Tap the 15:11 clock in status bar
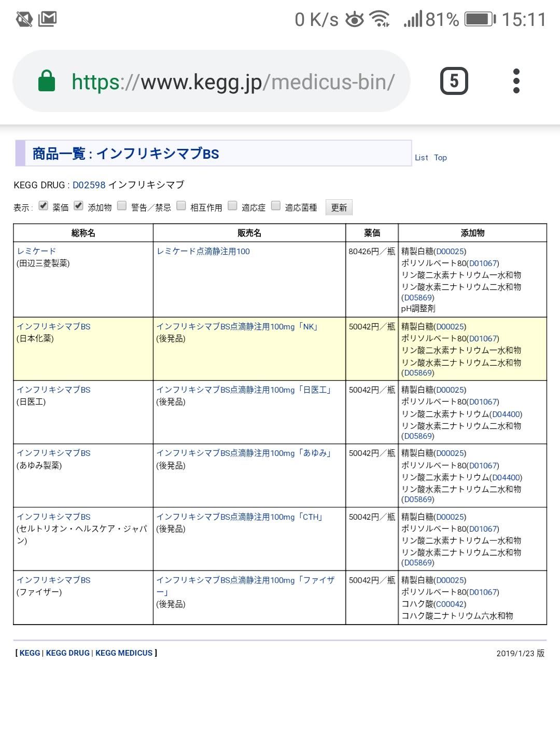 click(x=524, y=20)
